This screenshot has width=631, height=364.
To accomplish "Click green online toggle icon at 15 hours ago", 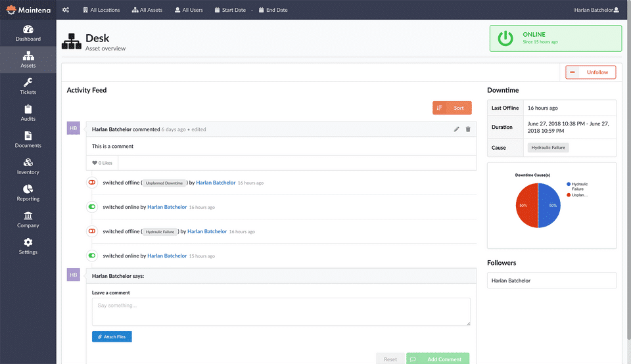I will point(92,256).
